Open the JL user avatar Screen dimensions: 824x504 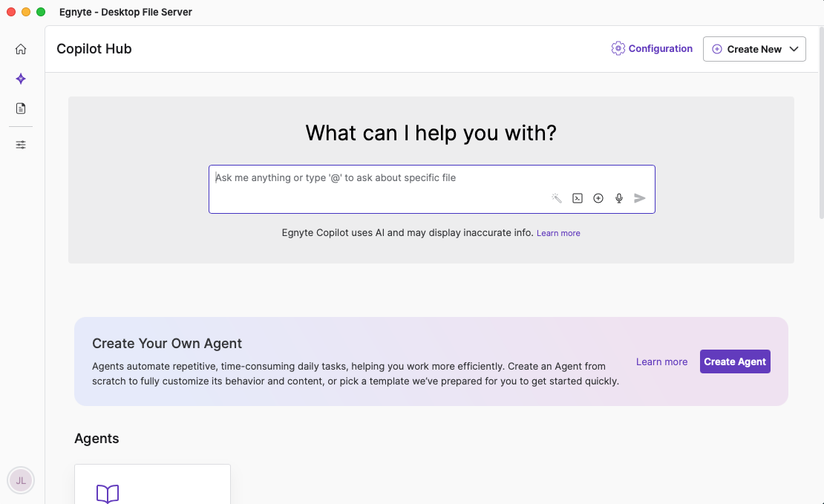(21, 480)
